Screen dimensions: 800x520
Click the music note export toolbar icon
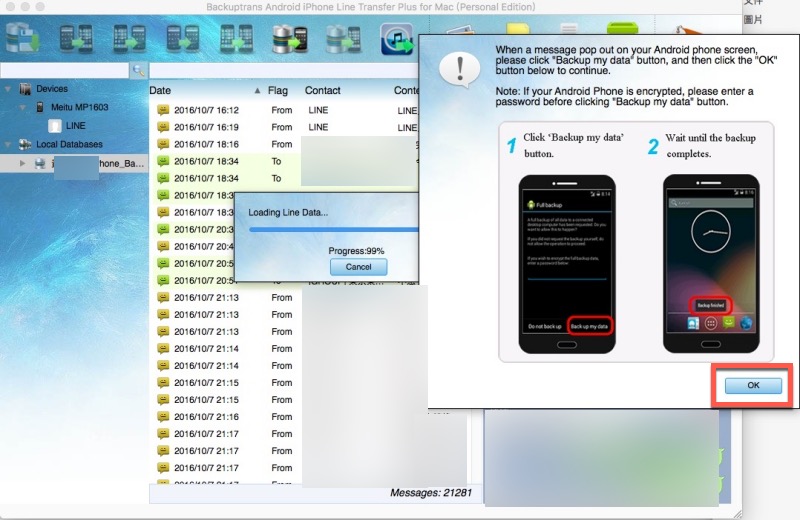(x=396, y=38)
